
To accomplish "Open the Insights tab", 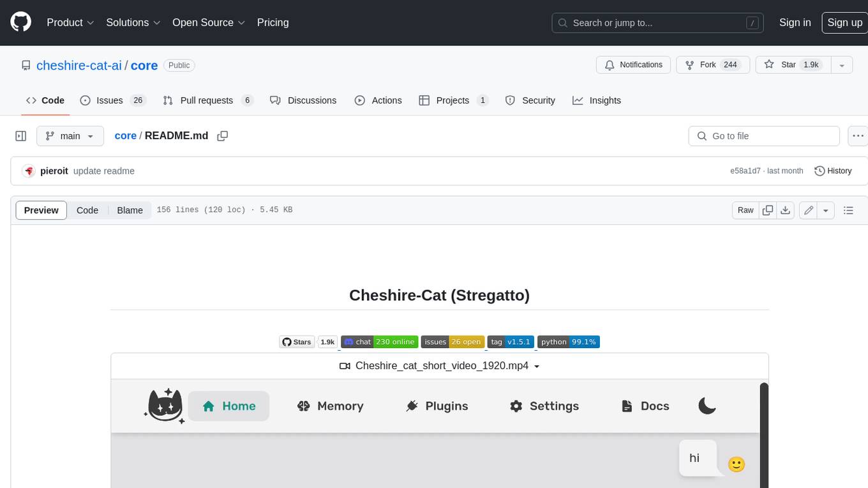I will point(597,100).
